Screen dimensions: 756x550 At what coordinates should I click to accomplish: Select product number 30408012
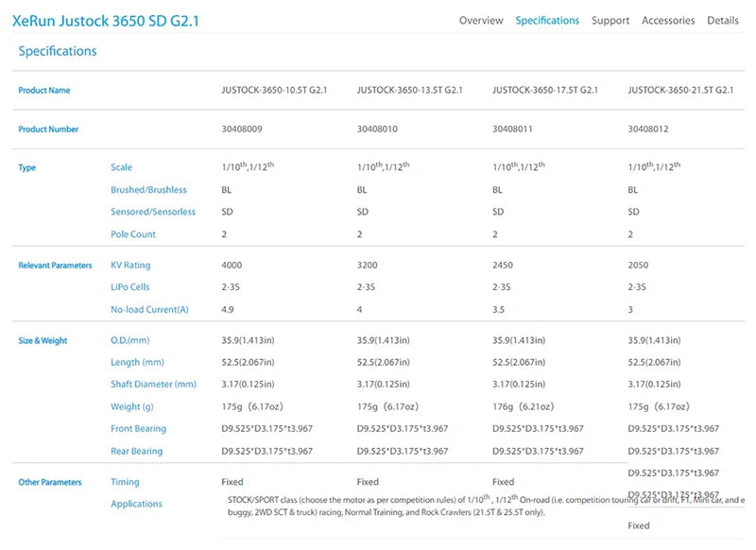coord(648,129)
